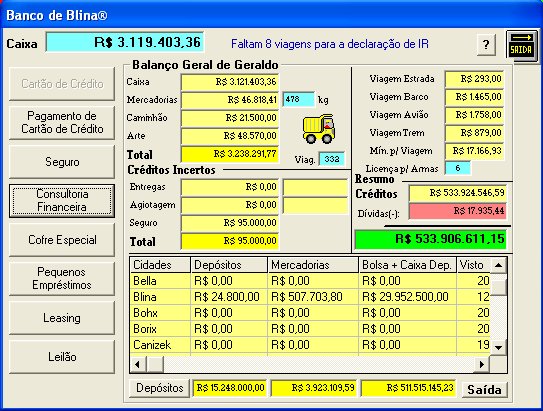Click Blina deposits R$ 24.800,00 cell
543x411 pixels.
click(229, 297)
